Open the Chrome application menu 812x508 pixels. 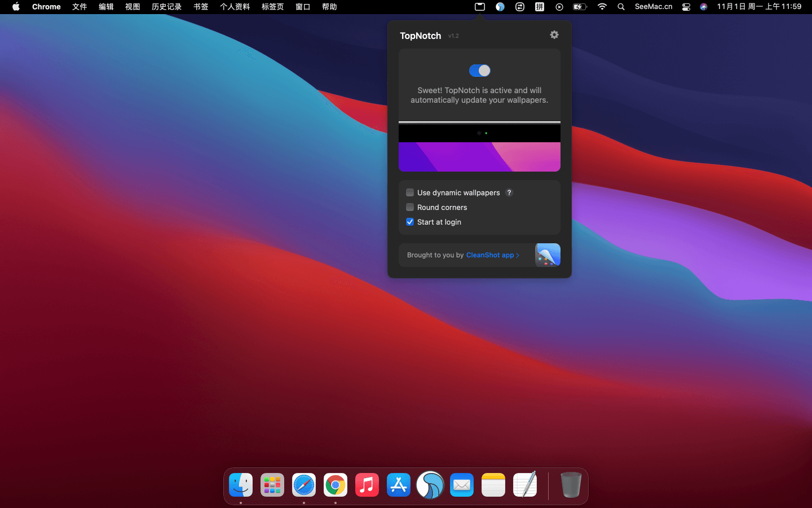click(46, 7)
